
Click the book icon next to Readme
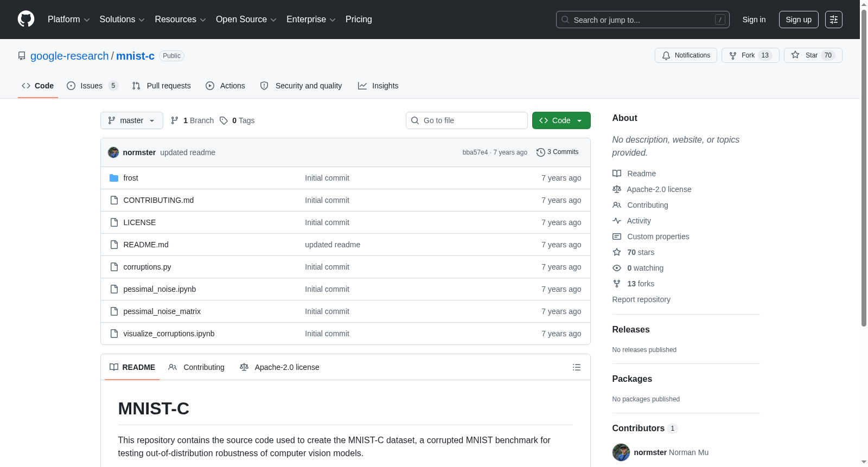tap(617, 174)
